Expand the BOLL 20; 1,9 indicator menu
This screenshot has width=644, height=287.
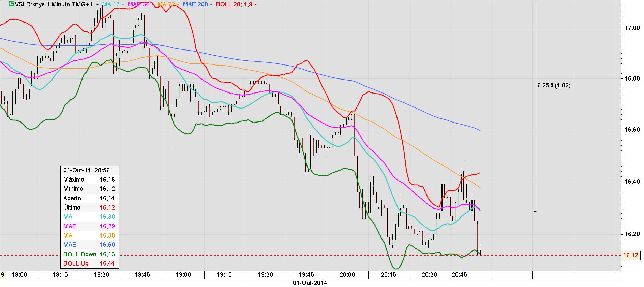(255, 5)
